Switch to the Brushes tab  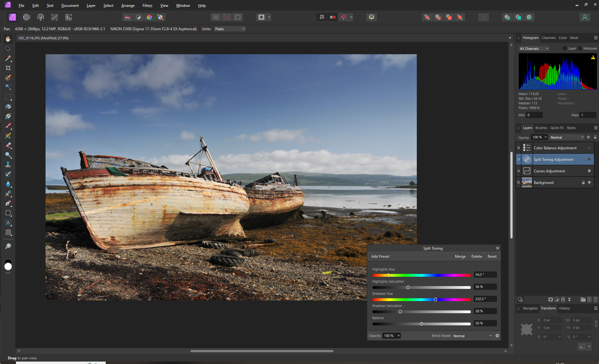pos(541,128)
